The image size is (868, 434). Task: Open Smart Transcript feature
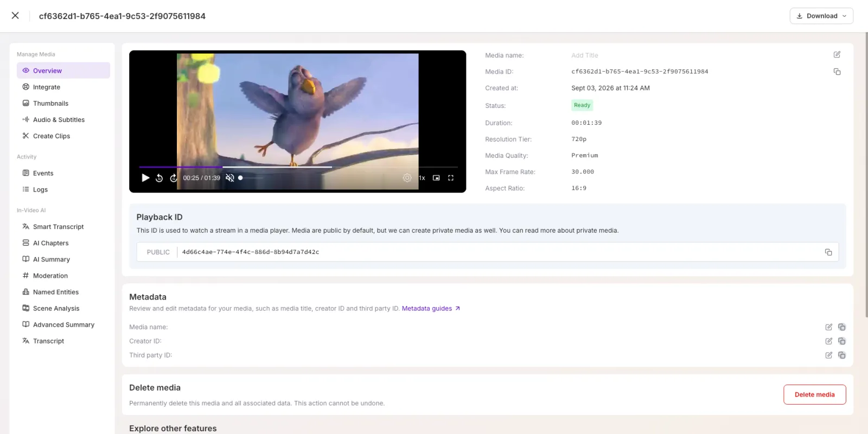[x=63, y=227]
